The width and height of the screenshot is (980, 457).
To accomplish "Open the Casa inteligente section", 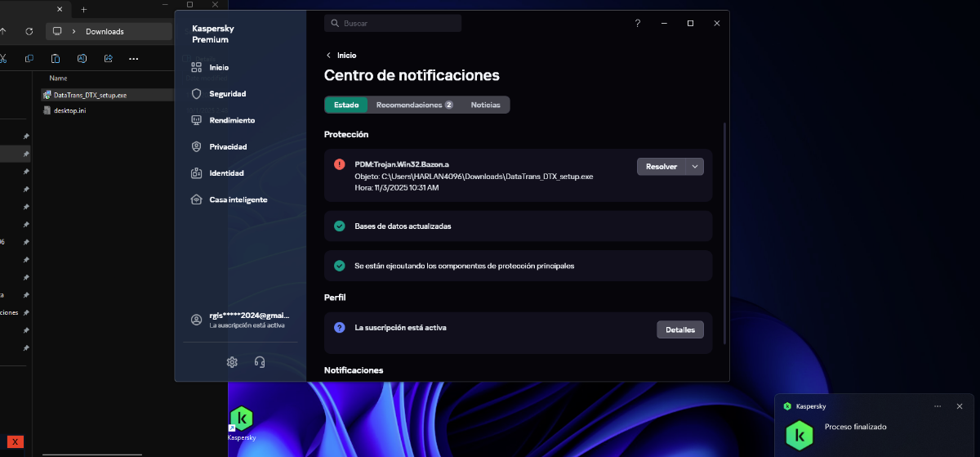I will click(x=229, y=199).
